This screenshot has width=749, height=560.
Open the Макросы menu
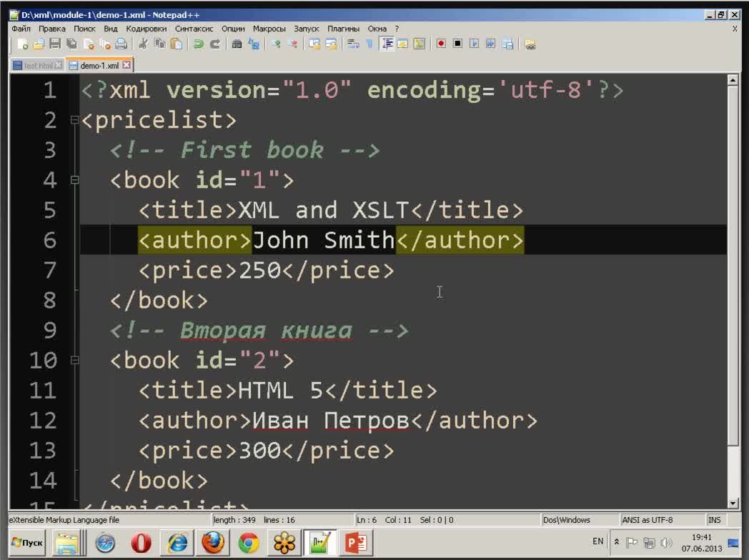pos(269,29)
